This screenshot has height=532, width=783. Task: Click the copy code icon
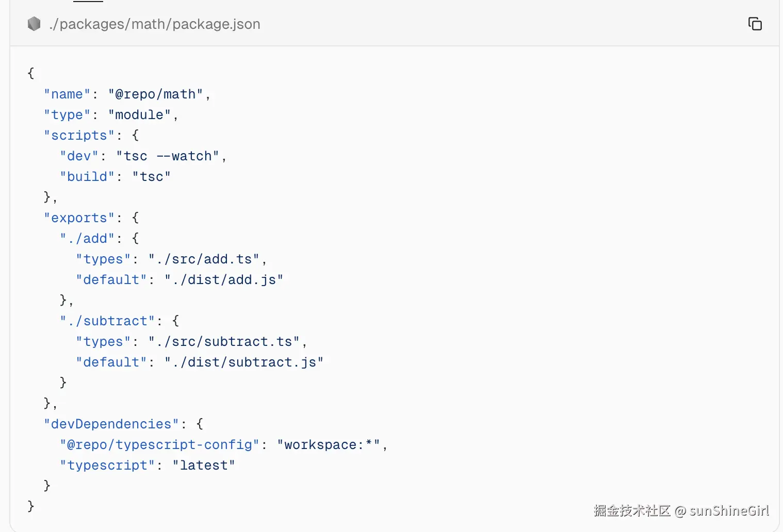click(x=755, y=24)
